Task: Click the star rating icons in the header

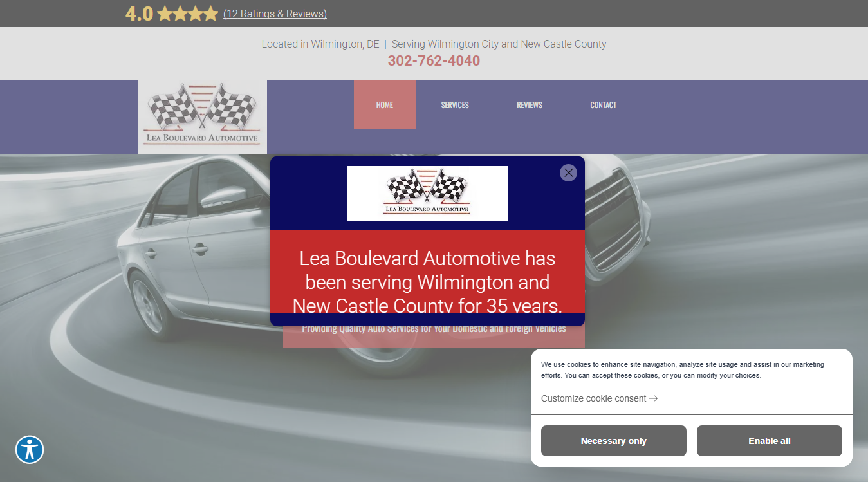Action: tap(187, 14)
